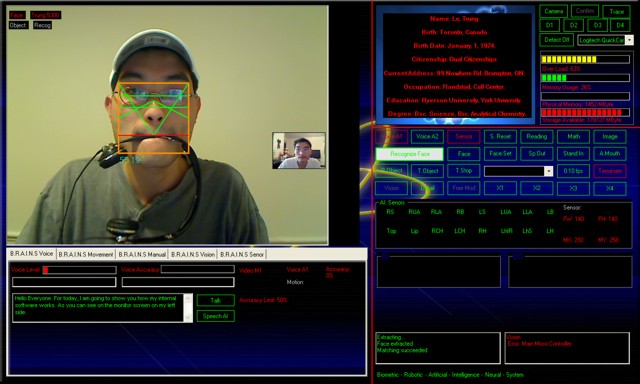Select the Trace button

[x=616, y=11]
